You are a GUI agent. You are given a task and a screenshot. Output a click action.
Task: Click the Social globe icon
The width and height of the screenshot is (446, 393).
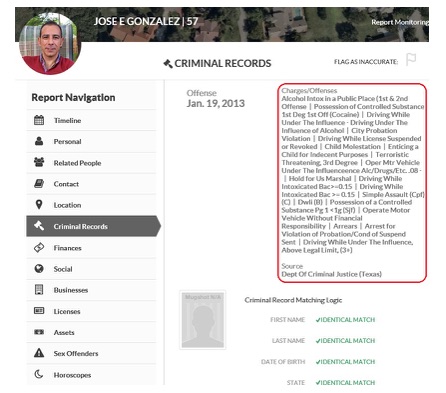(39, 269)
